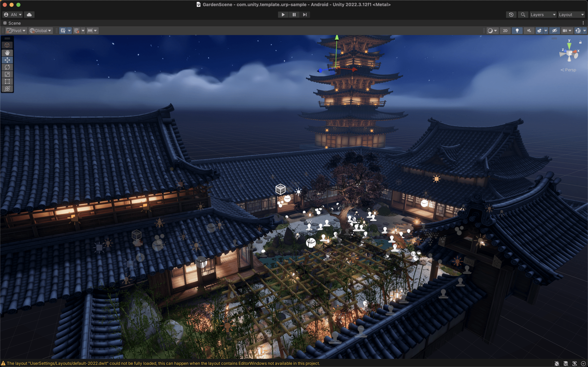Select the combined Transform tool
588x367 pixels.
click(7, 89)
